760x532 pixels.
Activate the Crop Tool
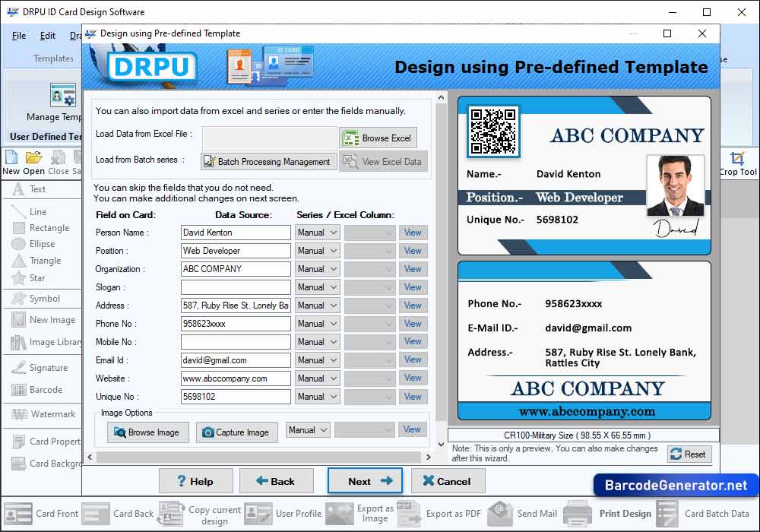point(738,163)
